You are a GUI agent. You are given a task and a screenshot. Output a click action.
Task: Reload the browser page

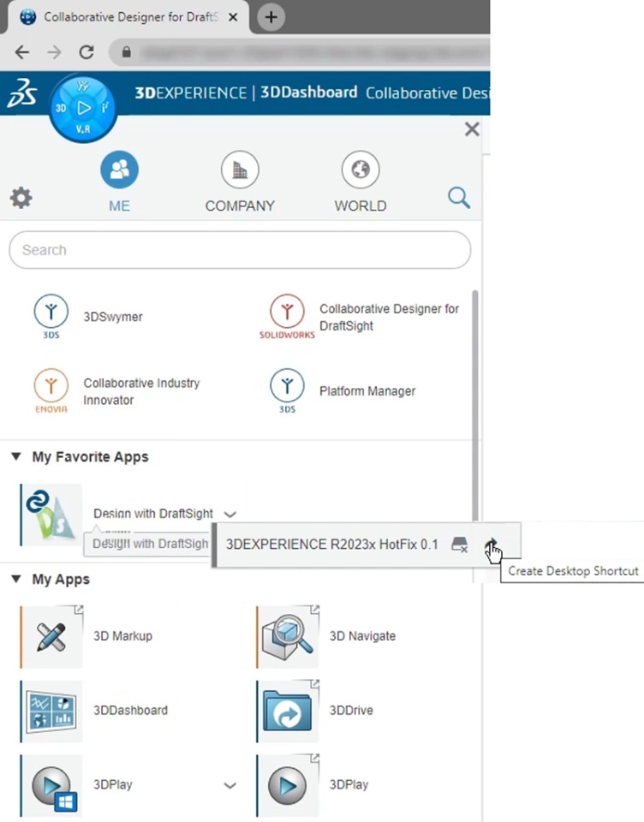[x=86, y=52]
